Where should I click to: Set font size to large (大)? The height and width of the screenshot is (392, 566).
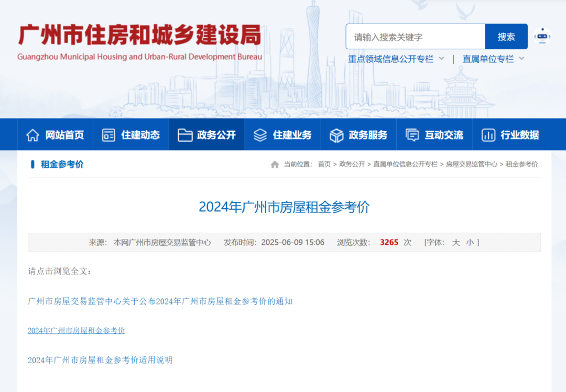click(456, 242)
